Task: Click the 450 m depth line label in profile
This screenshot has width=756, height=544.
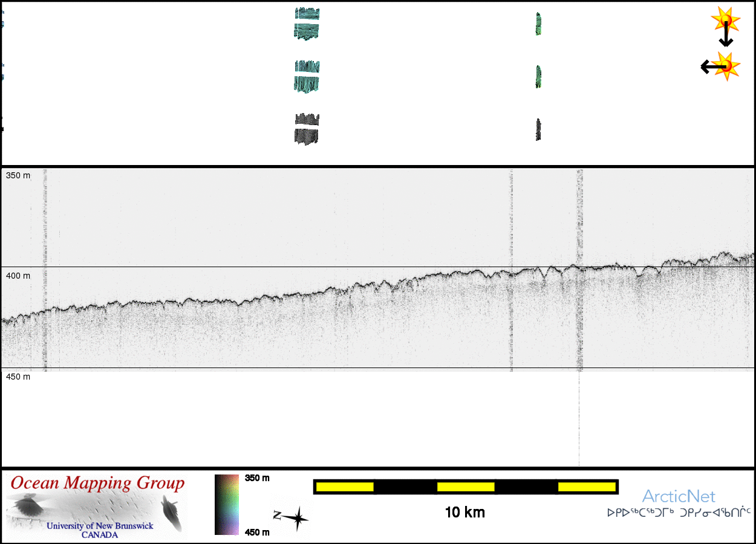Action: pos(18,377)
